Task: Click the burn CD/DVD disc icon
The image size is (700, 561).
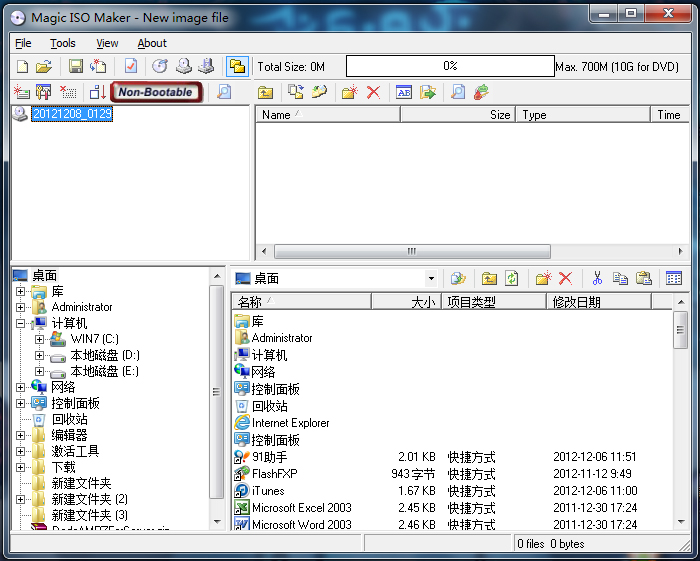Action: pyautogui.click(x=160, y=66)
